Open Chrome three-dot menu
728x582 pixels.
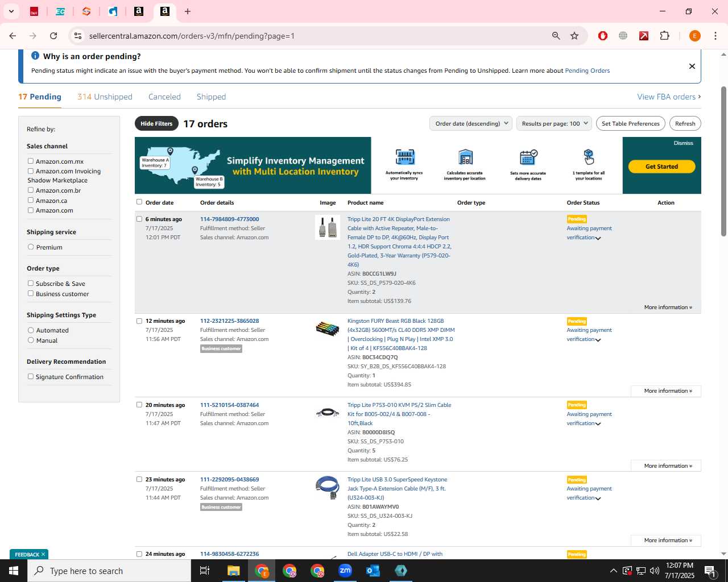(715, 36)
